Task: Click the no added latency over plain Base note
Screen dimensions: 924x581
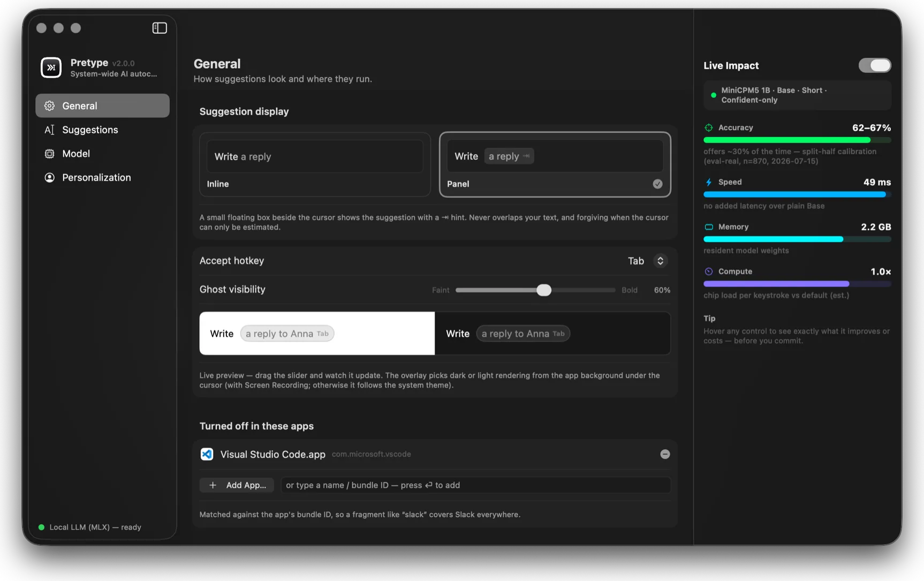Action: 764,206
